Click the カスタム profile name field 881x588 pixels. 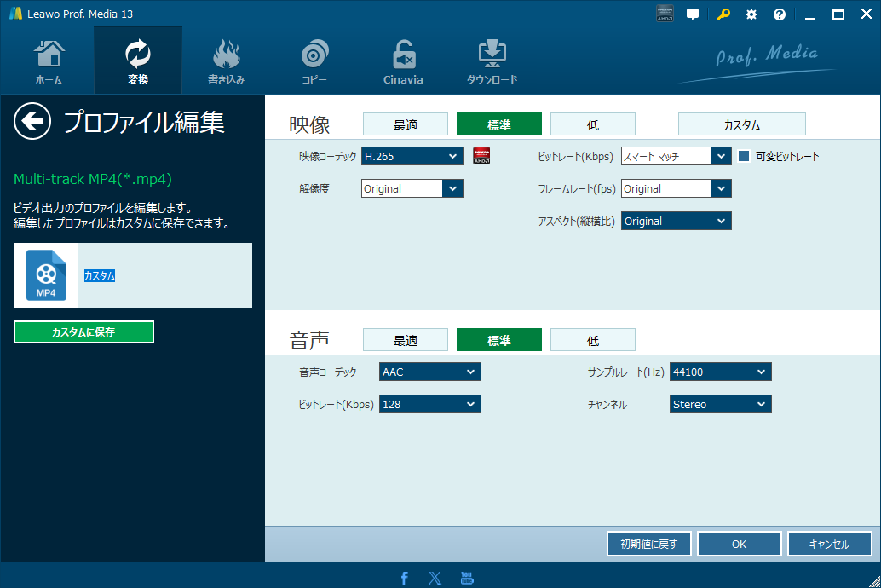click(x=164, y=275)
